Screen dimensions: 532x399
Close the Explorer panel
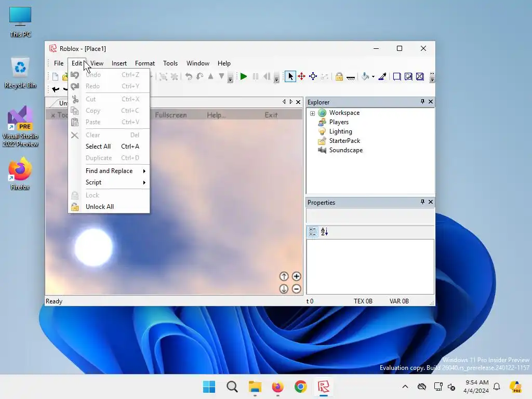click(431, 102)
